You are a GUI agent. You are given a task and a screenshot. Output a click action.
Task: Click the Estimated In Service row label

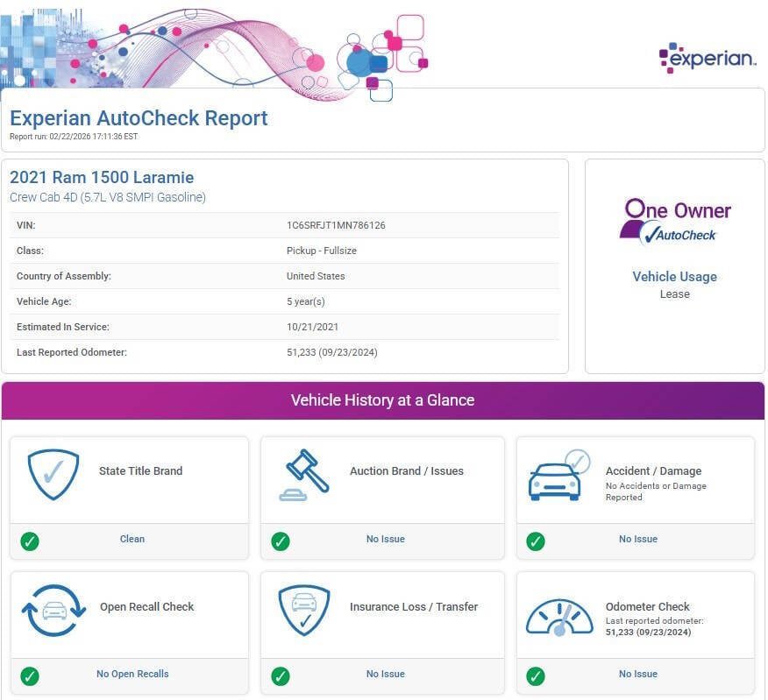(63, 327)
